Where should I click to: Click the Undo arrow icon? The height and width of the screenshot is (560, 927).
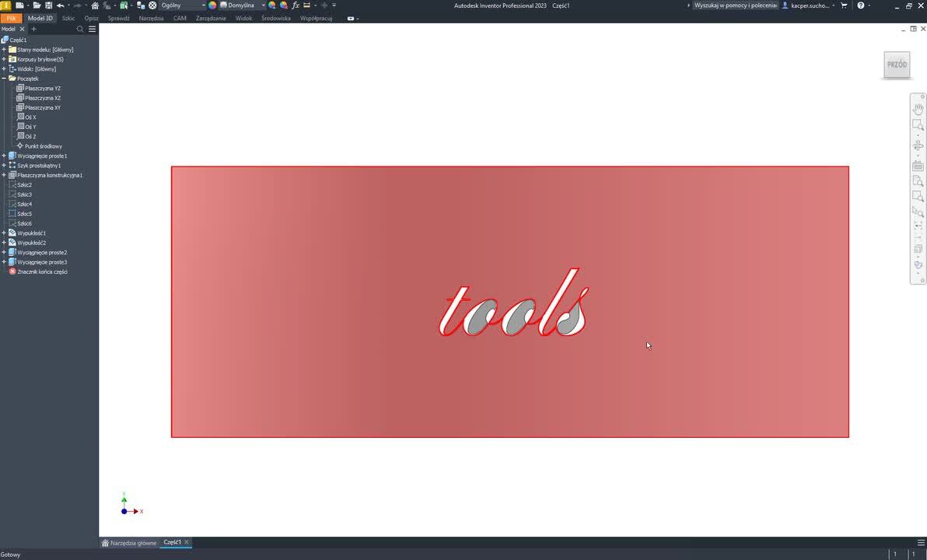(x=60, y=5)
